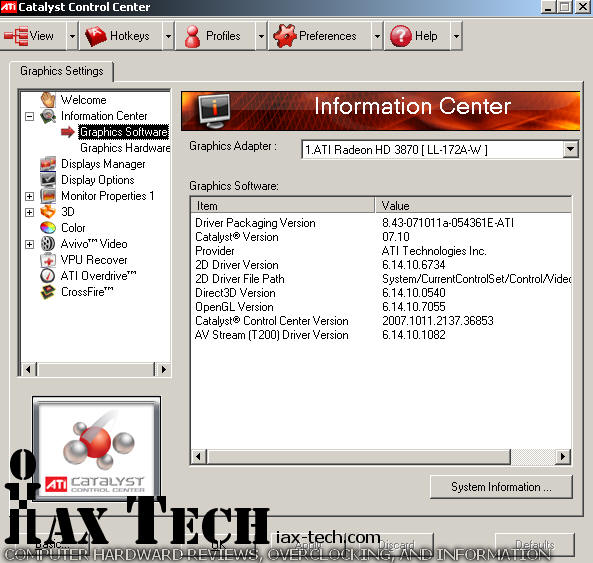Click the software list's scroll right arrow
593x563 pixels.
[563, 457]
